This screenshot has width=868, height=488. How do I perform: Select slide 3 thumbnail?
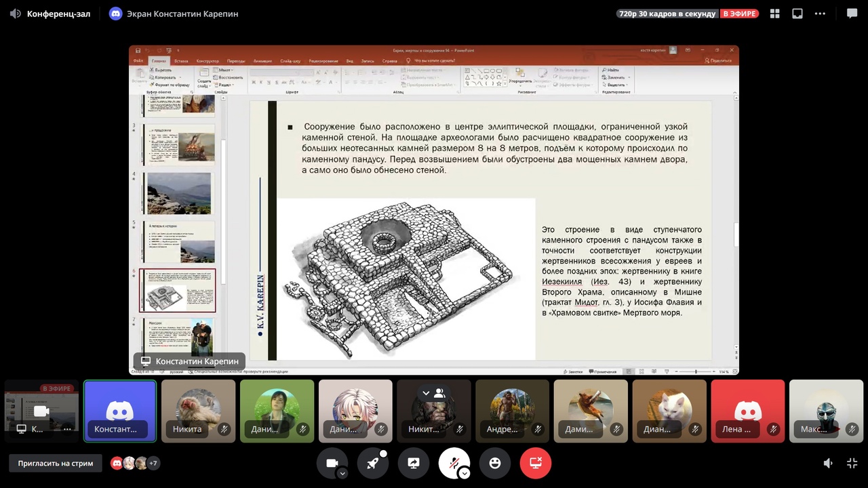click(x=178, y=144)
